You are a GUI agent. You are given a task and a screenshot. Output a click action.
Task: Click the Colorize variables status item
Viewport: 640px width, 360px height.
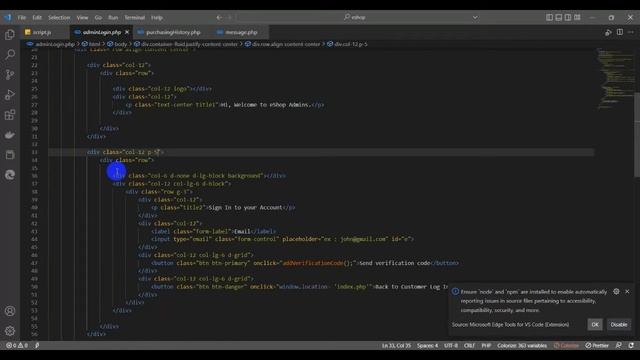(x=522, y=345)
